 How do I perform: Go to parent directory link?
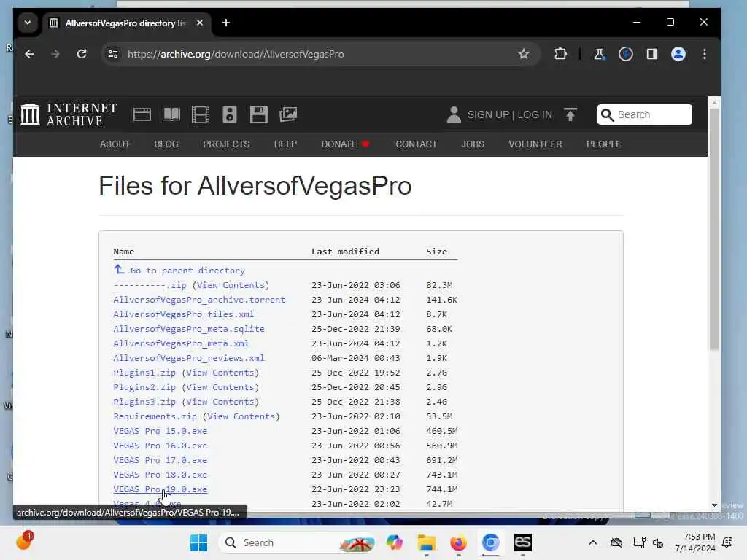179,271
